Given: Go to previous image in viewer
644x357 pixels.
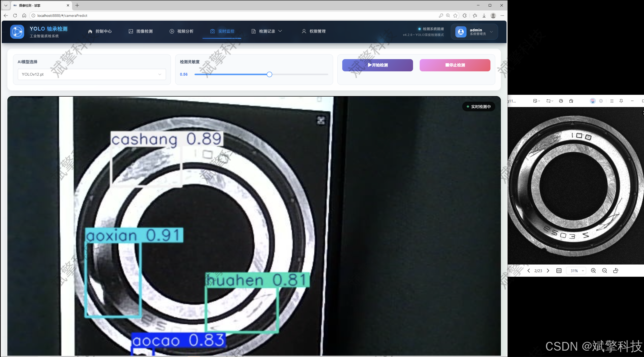Looking at the screenshot, I should (529, 271).
